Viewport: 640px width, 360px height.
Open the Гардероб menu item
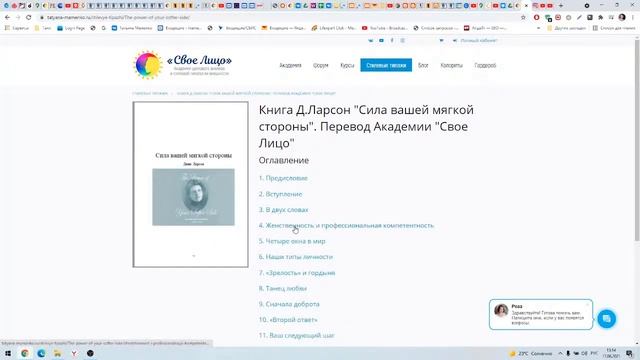point(485,65)
